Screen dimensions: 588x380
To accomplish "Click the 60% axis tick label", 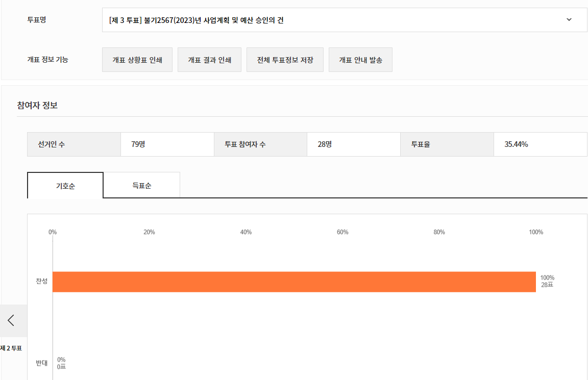I will coord(342,232).
